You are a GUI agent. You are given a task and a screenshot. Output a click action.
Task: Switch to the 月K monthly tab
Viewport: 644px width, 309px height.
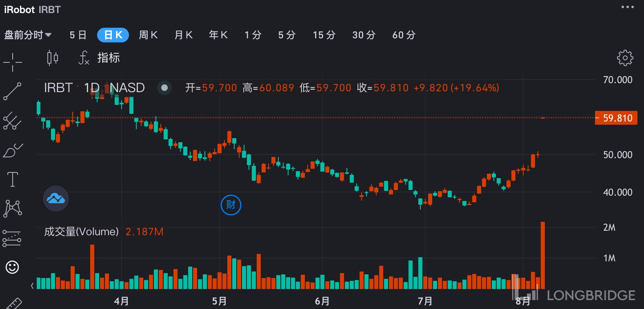point(184,35)
